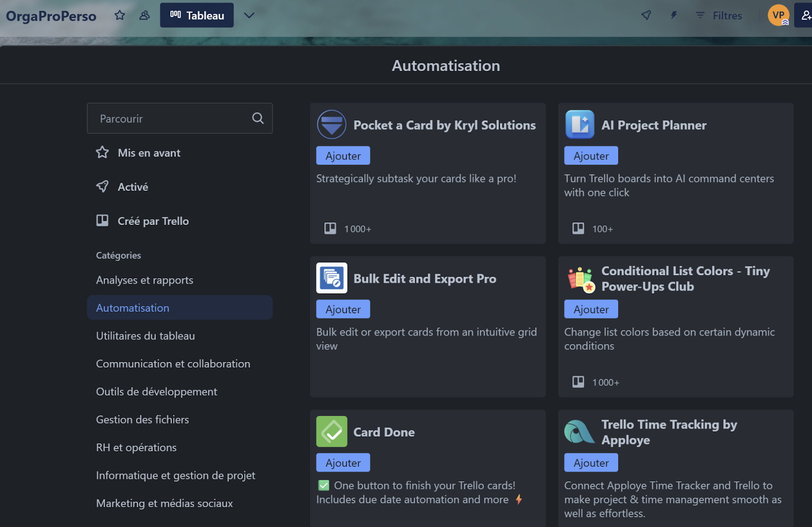Open Filtres for the board

pos(719,16)
